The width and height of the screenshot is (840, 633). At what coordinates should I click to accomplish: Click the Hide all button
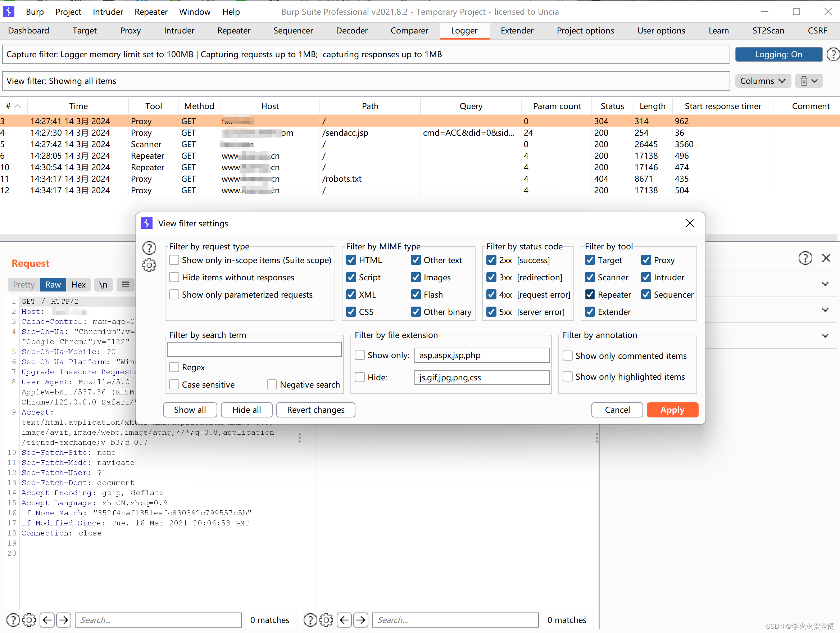[246, 410]
